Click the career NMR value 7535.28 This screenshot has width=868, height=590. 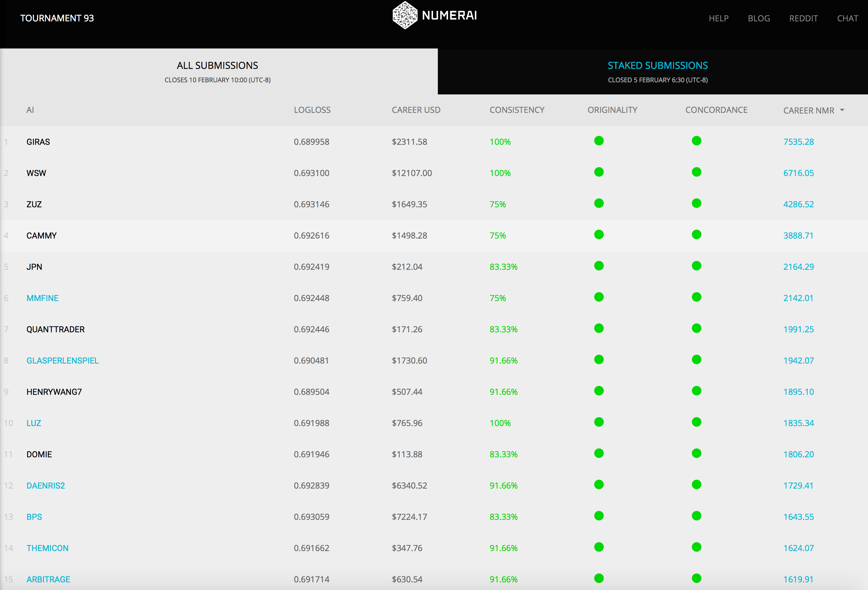pos(798,142)
